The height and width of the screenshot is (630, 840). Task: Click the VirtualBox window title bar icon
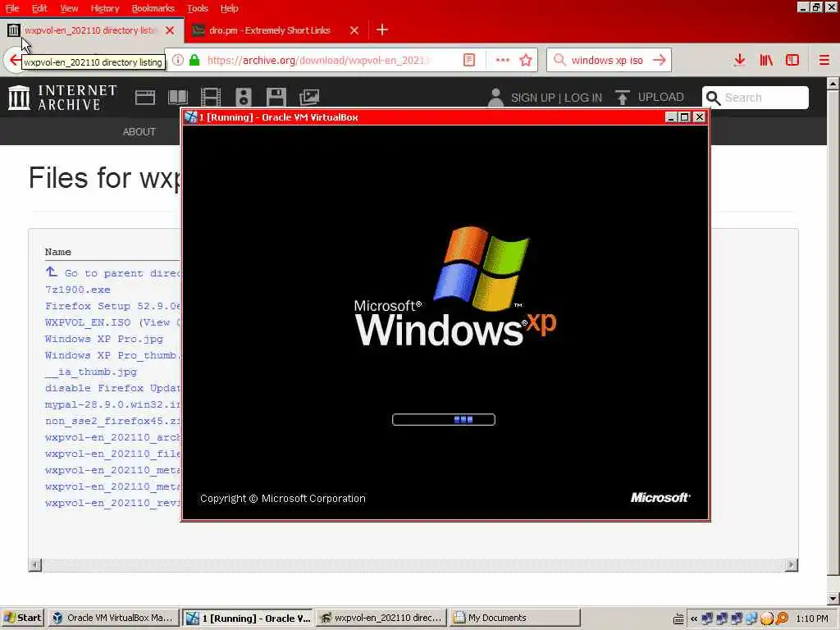(x=190, y=116)
